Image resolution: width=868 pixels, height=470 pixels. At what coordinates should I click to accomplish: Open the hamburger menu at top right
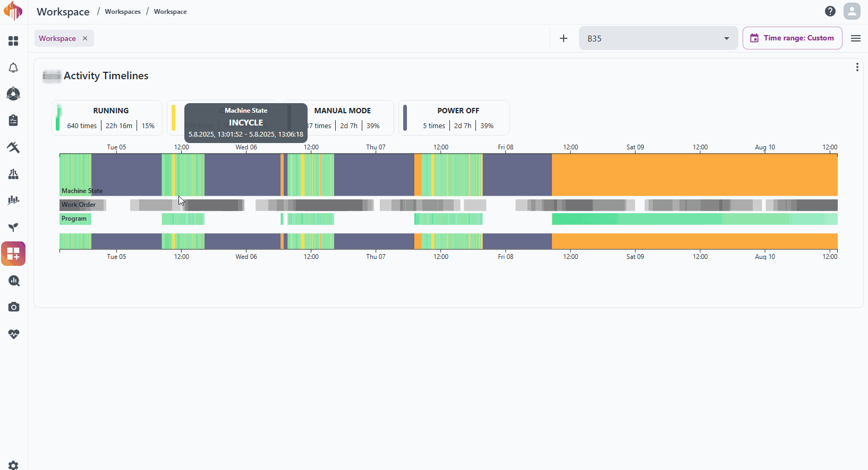(x=855, y=38)
